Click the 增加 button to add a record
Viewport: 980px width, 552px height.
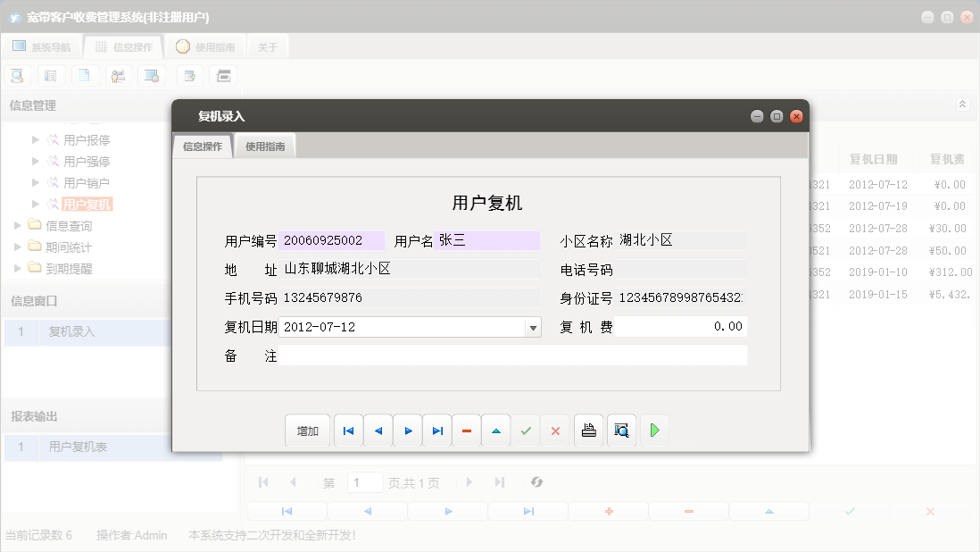(x=307, y=430)
